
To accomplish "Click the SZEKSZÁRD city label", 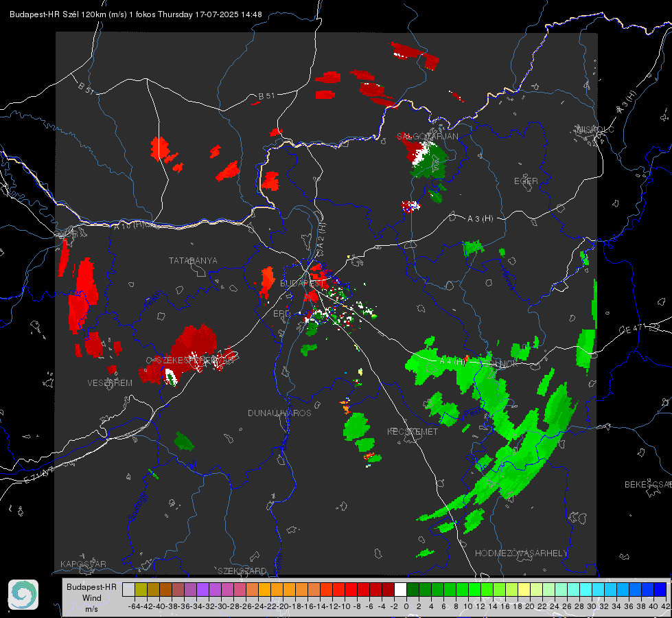I will point(242,571).
